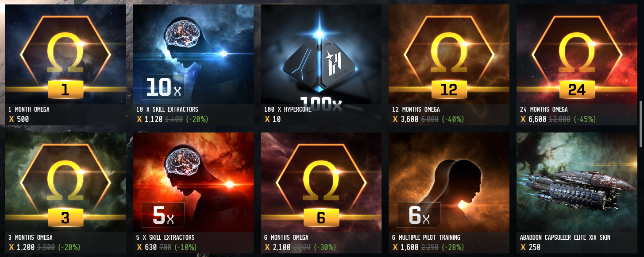This screenshot has height=257, width=644.
Task: Open the '100 X HYPERCORE' title text
Action: (288, 109)
